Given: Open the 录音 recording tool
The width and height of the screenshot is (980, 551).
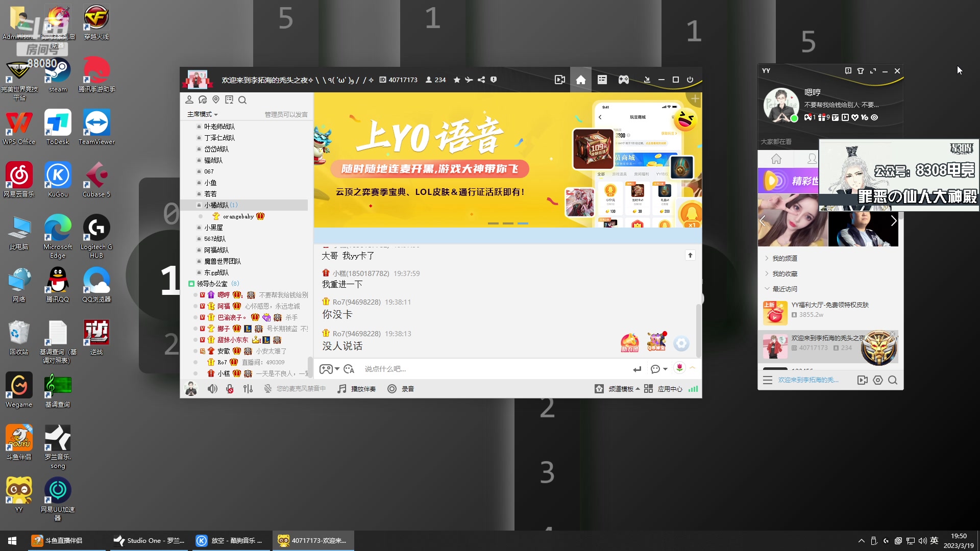Looking at the screenshot, I should (402, 389).
